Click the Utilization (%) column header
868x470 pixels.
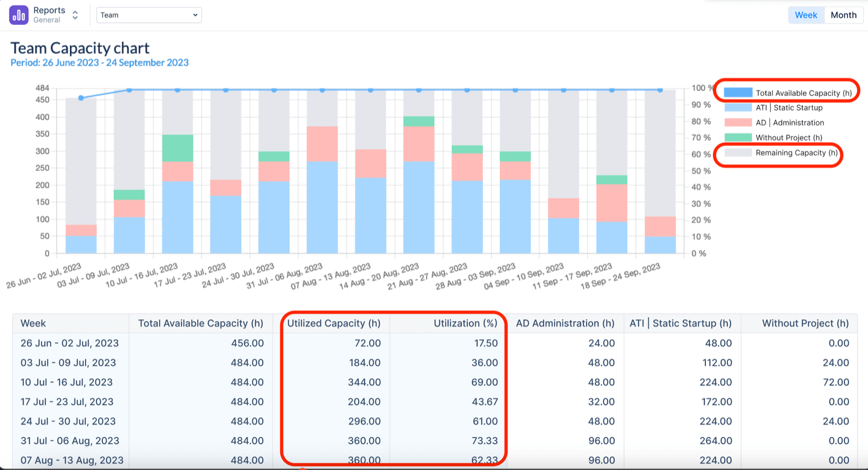(465, 323)
